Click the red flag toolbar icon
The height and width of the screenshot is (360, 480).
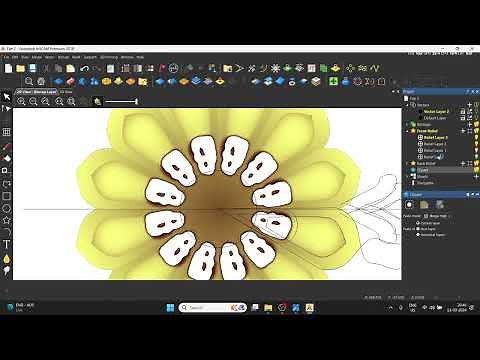162,68
